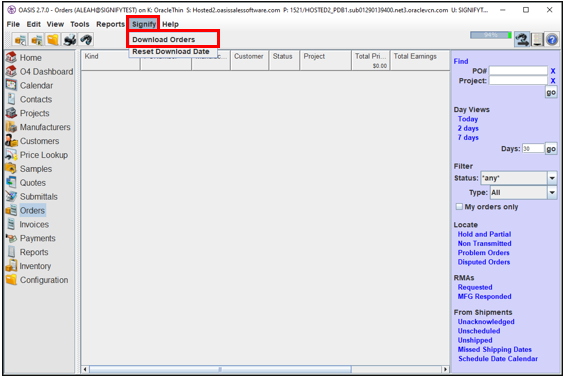Screen dimensions: 563x377
Task: Click the go button next to Days
Action: pyautogui.click(x=551, y=149)
